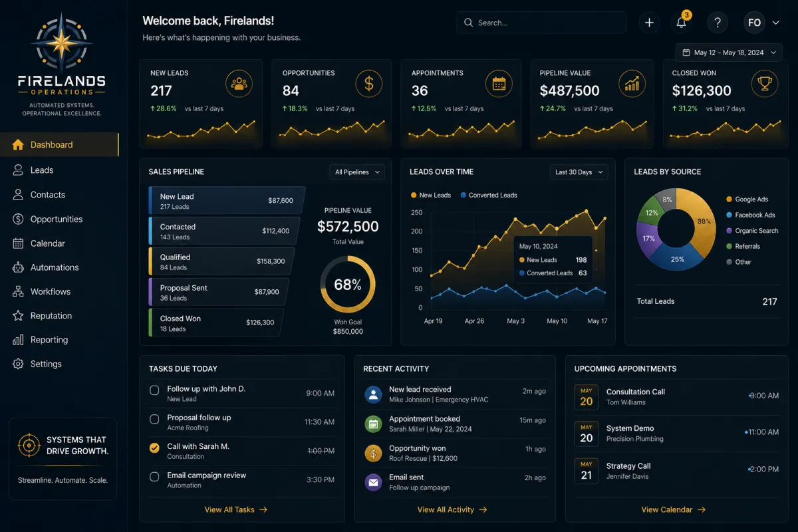Open the help question mark icon
The height and width of the screenshot is (532, 798).
718,23
